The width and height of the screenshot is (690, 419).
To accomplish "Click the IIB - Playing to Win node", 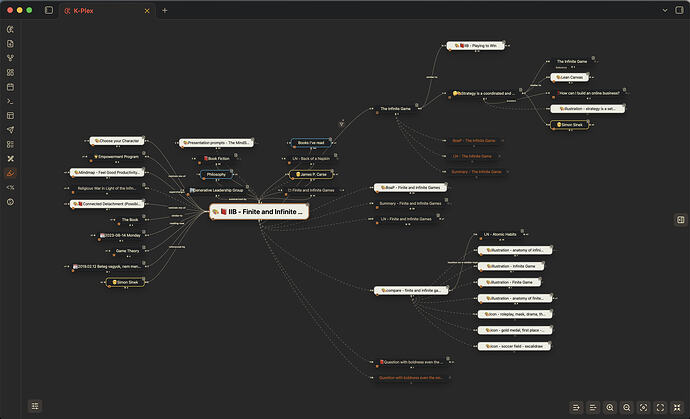I will 475,46.
